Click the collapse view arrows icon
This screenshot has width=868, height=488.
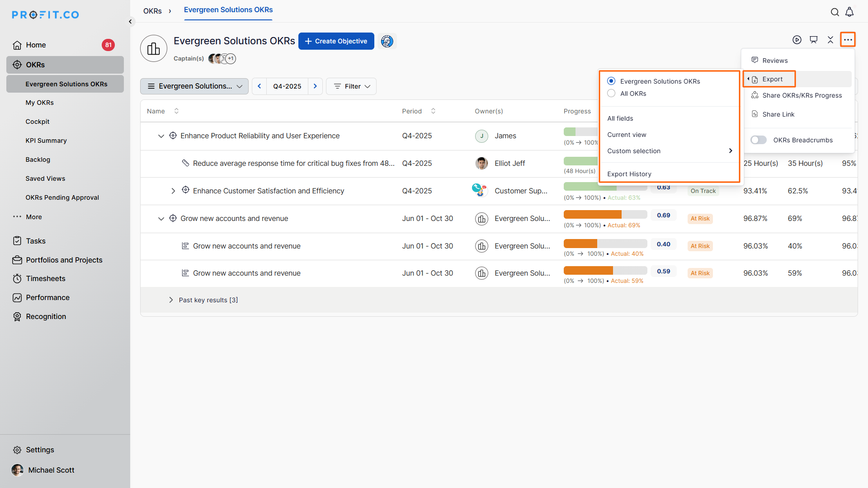pyautogui.click(x=830, y=40)
